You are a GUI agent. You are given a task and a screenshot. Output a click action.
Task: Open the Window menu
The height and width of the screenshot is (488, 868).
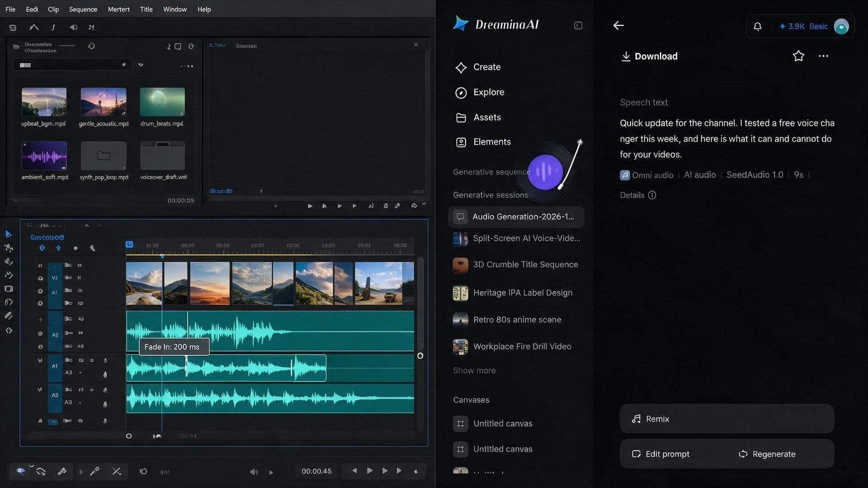click(175, 9)
